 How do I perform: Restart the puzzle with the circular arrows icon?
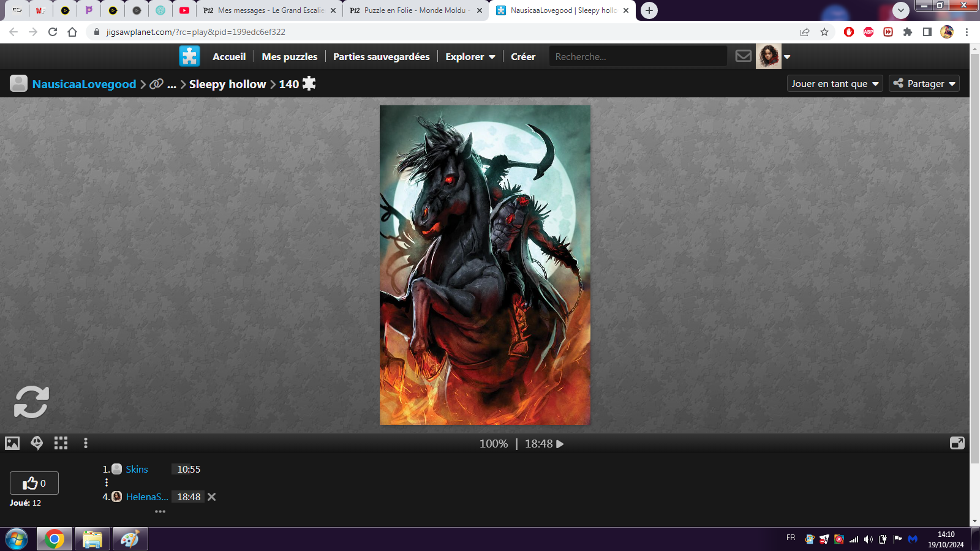coord(31,402)
